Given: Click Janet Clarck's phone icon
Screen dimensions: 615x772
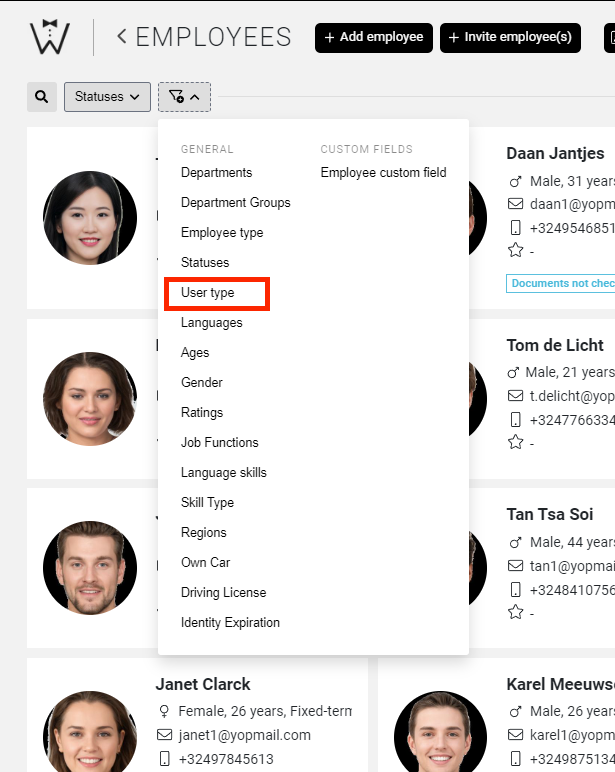Looking at the screenshot, I should 165,759.
